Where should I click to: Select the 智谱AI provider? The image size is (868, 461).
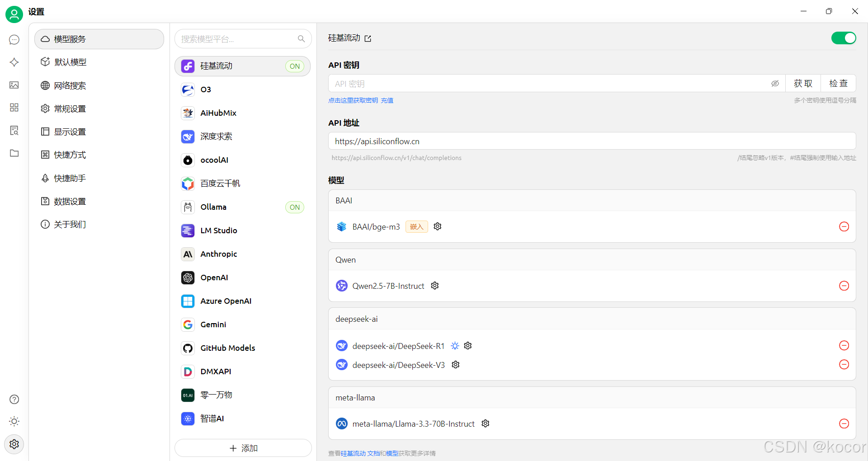tap(243, 419)
